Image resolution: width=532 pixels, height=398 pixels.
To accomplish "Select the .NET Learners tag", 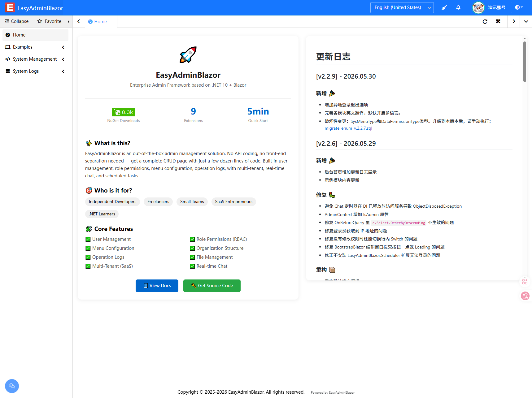I will tap(102, 214).
